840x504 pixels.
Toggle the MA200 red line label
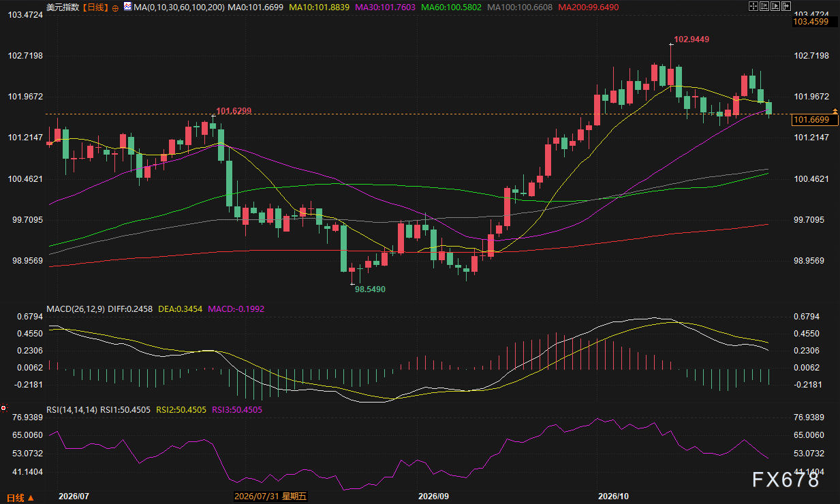(x=590, y=7)
